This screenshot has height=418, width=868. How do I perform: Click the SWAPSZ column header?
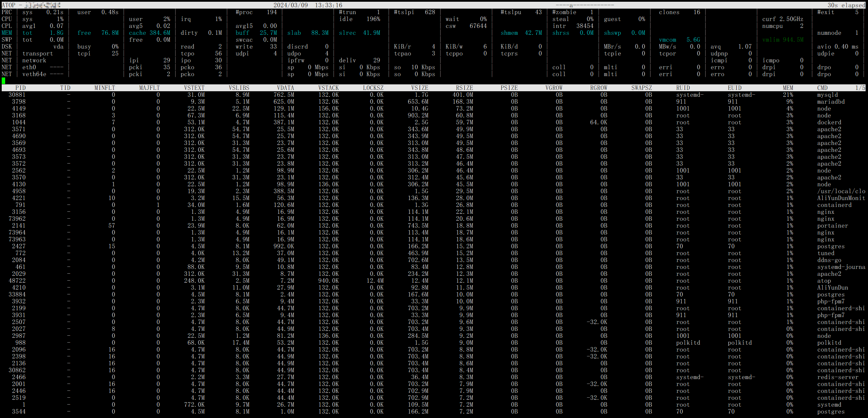[642, 88]
